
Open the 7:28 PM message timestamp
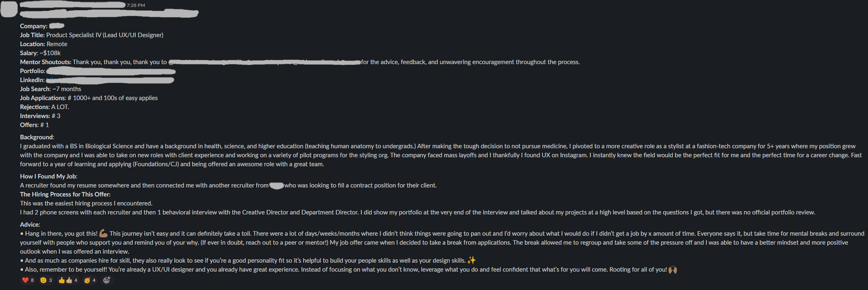tap(136, 5)
